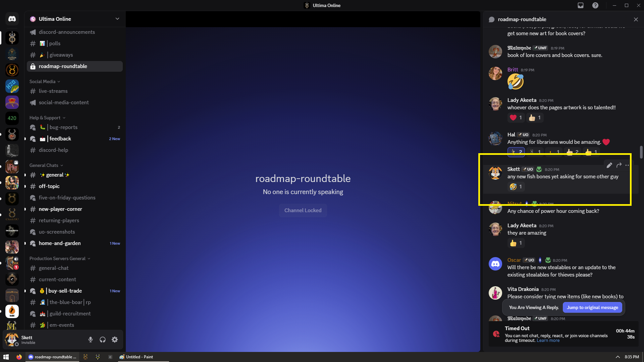
Task: Toggle thumbs up on 'they are amazing'
Action: [x=516, y=243]
